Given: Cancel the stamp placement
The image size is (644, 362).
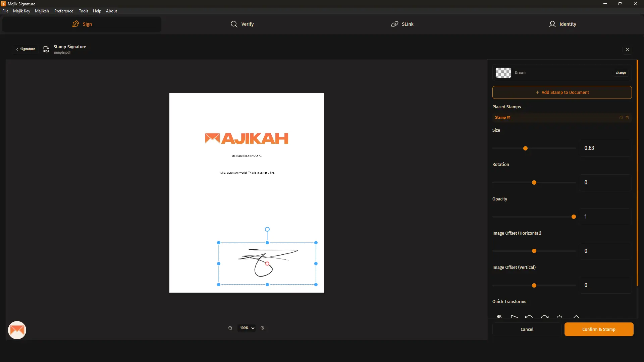Looking at the screenshot, I should 527,329.
